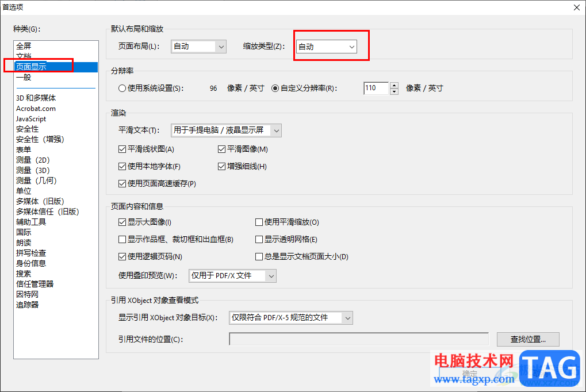The image size is (586, 392).
Task: Click the 引用文件的位置 text field
Action: [x=359, y=339]
